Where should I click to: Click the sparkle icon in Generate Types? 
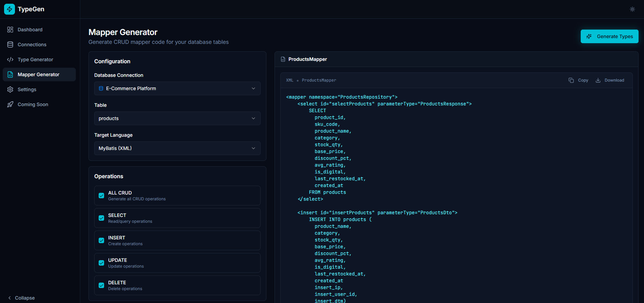tap(589, 36)
